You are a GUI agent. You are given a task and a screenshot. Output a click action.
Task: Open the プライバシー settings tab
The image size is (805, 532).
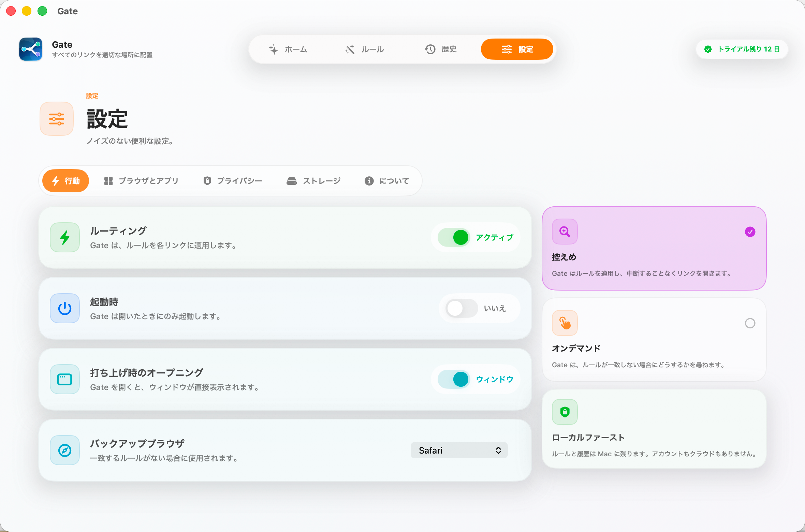(x=233, y=181)
